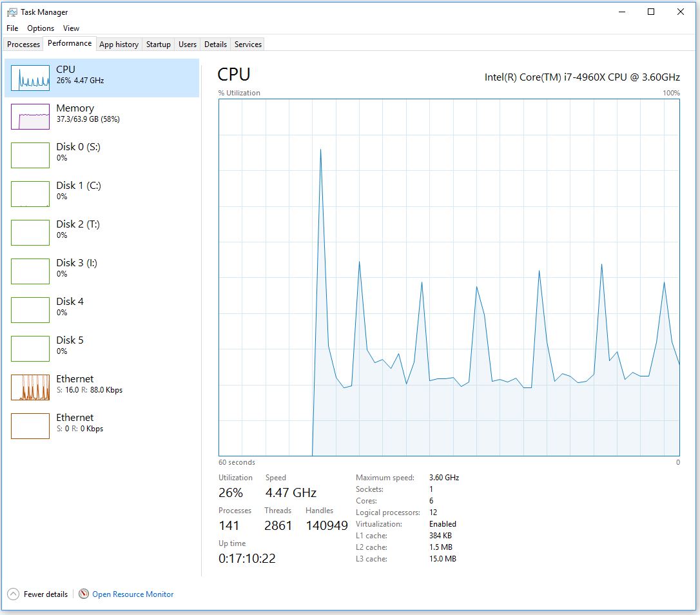Click the Intel Core i7-4960X processor name
The width and height of the screenshot is (700, 615).
(x=582, y=77)
